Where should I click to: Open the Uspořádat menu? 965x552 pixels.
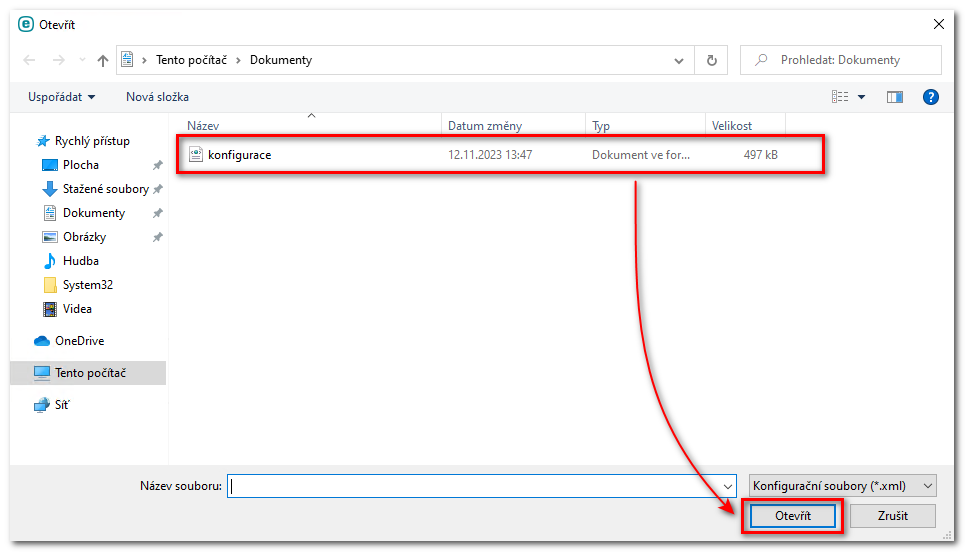point(62,97)
